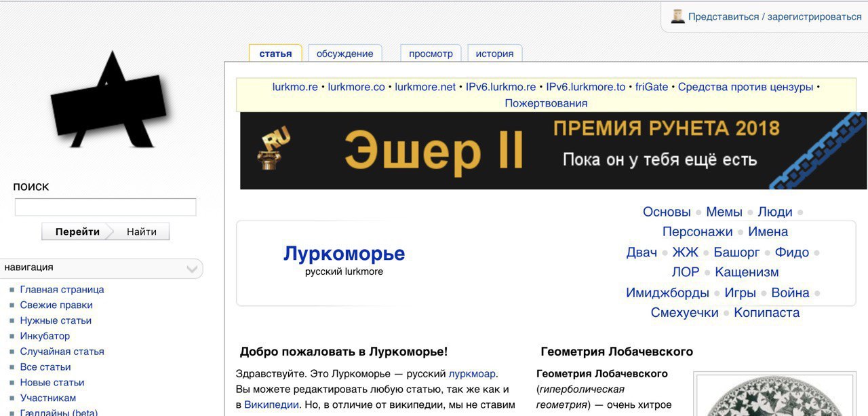Click the Геометрия Лобачевского Escher thumbnail

[x=774, y=395]
